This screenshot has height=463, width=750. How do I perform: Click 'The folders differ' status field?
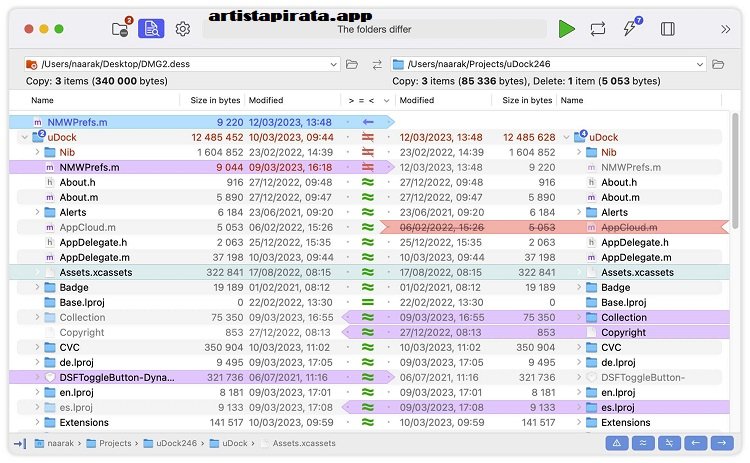tap(375, 29)
